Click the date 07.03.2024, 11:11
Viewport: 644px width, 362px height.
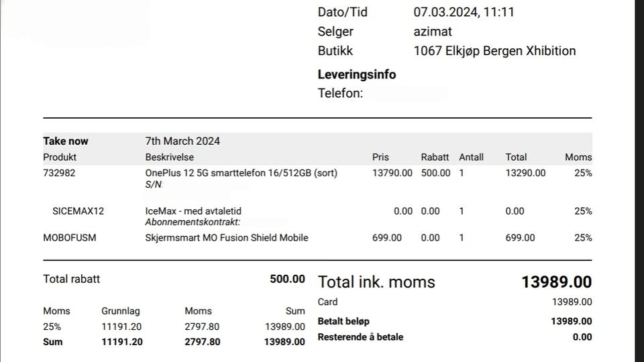click(x=464, y=12)
